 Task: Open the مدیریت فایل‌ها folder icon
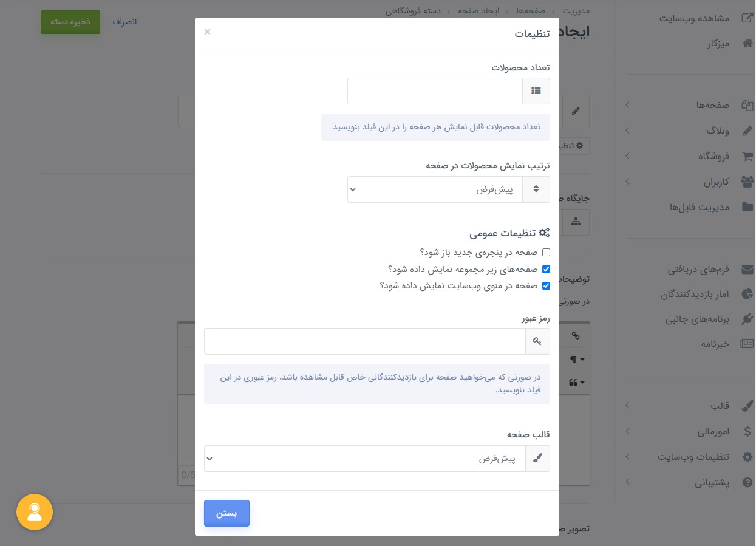[x=747, y=207]
